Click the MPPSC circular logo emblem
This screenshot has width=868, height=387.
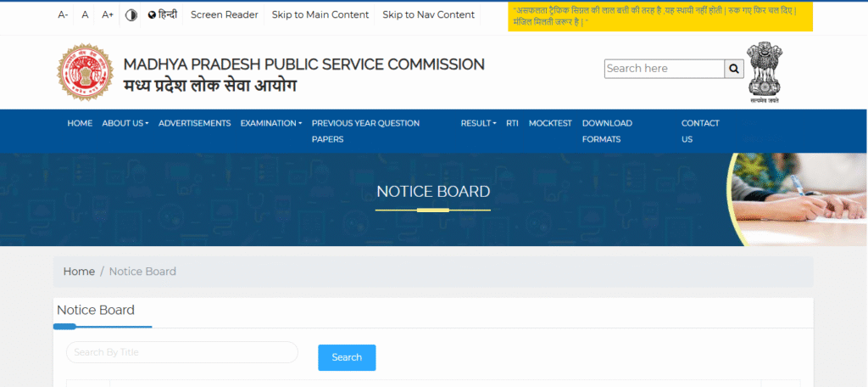(85, 72)
